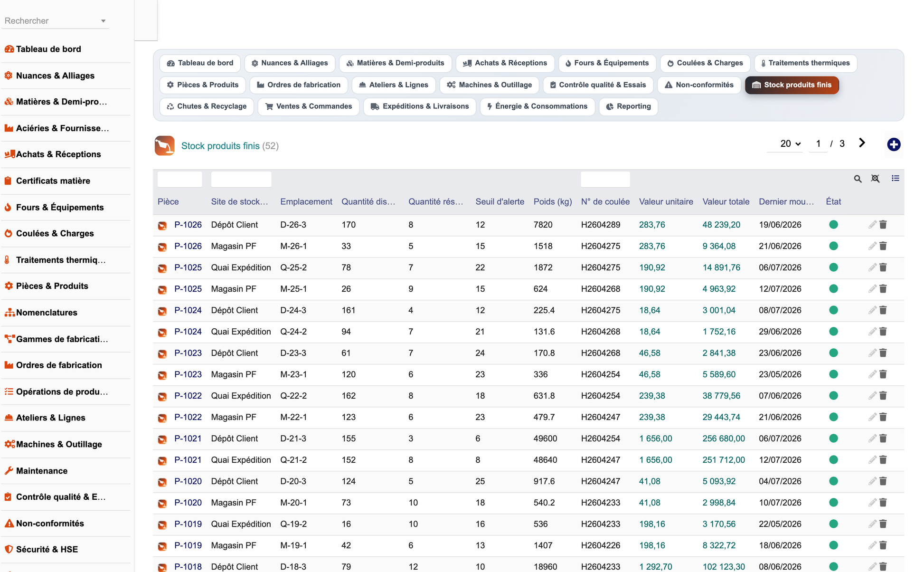Click value 256 680,00 in P-1021 row
This screenshot has width=924, height=572.
point(724,439)
